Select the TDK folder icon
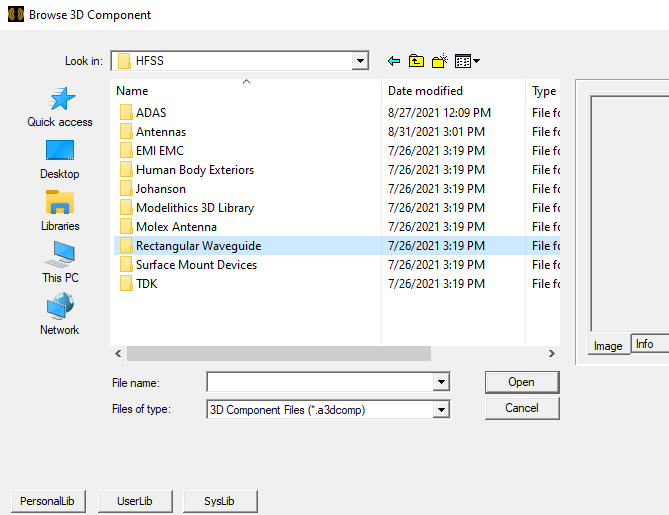 pos(126,283)
